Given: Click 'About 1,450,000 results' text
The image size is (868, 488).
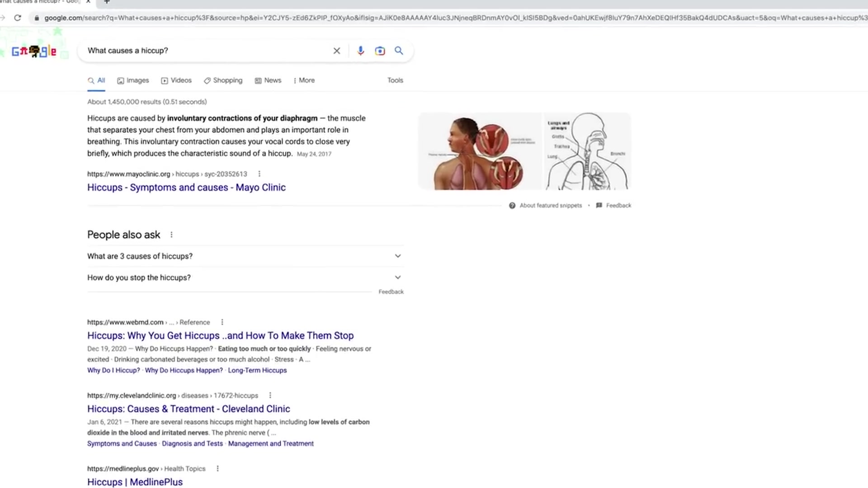Looking at the screenshot, I should 147,102.
